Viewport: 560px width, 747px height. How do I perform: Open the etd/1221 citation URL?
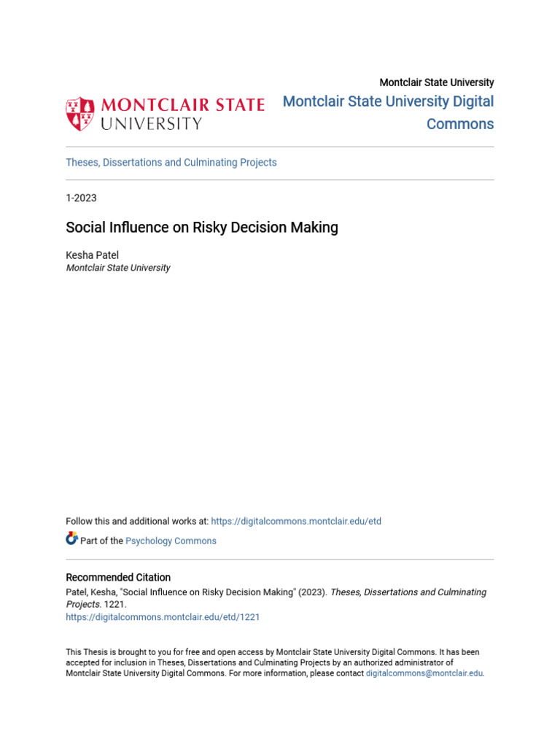[163, 617]
